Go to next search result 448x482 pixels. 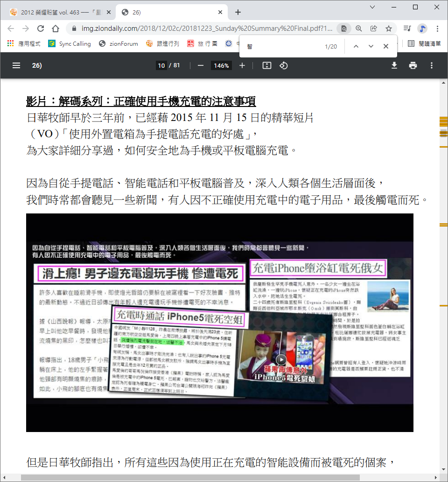tap(371, 46)
